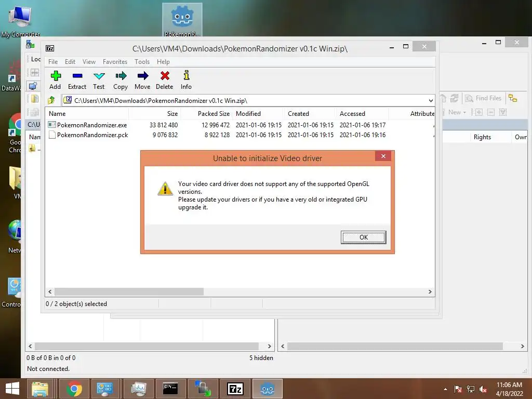532x399 pixels.
Task: Sort files by the Size column
Action: tap(155, 114)
